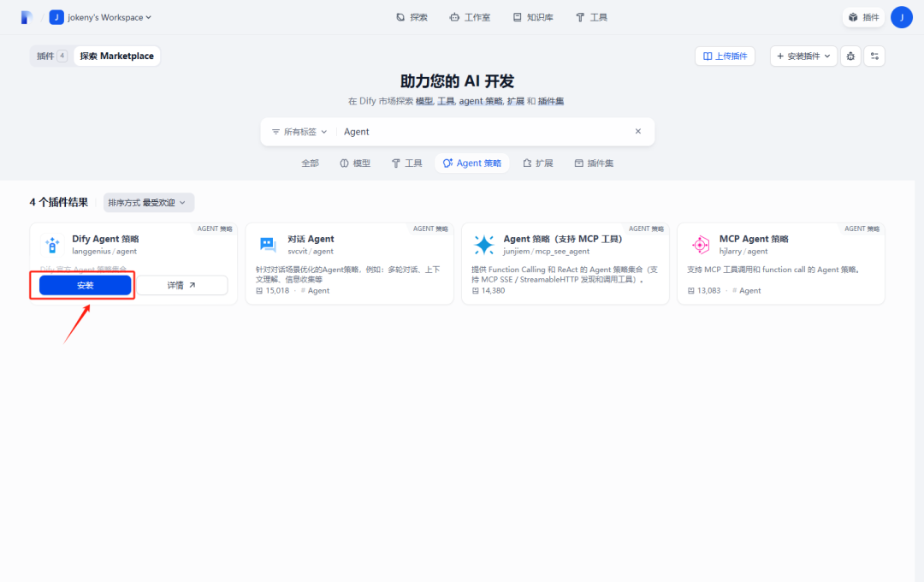This screenshot has height=582, width=924.
Task: Click the 工具 filter hammer icon
Action: point(396,163)
